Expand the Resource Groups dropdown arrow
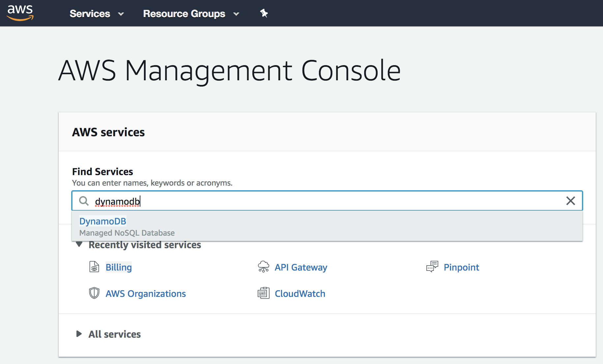 pos(236,14)
